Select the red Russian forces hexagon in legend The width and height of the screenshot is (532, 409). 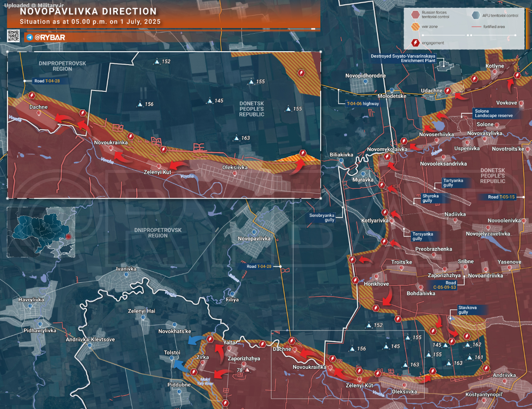coord(415,15)
